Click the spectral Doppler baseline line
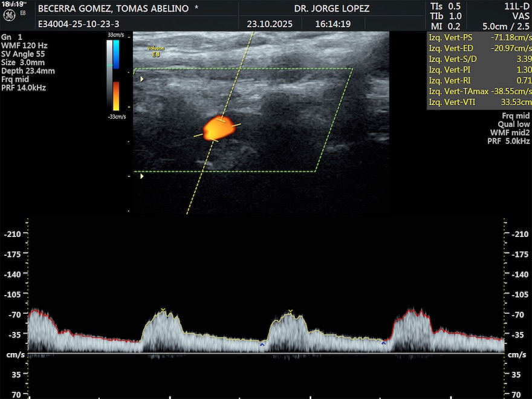Screen dimensions: 532x399 coord(266,353)
